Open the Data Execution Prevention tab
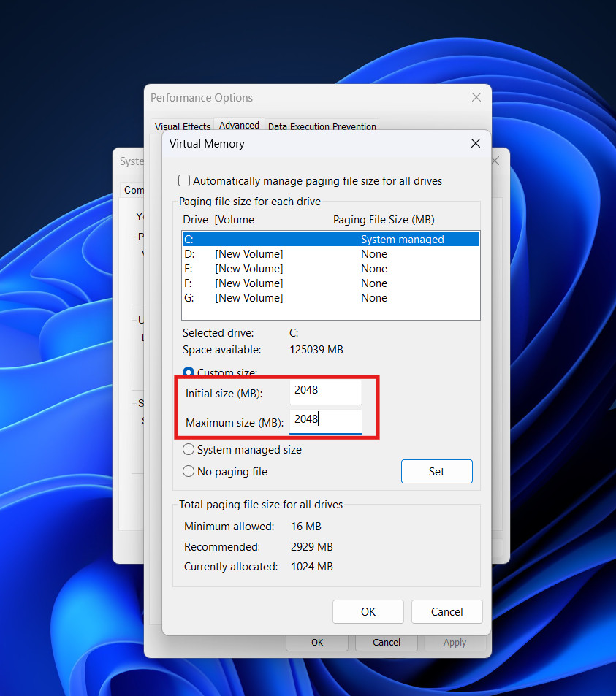 click(x=322, y=126)
